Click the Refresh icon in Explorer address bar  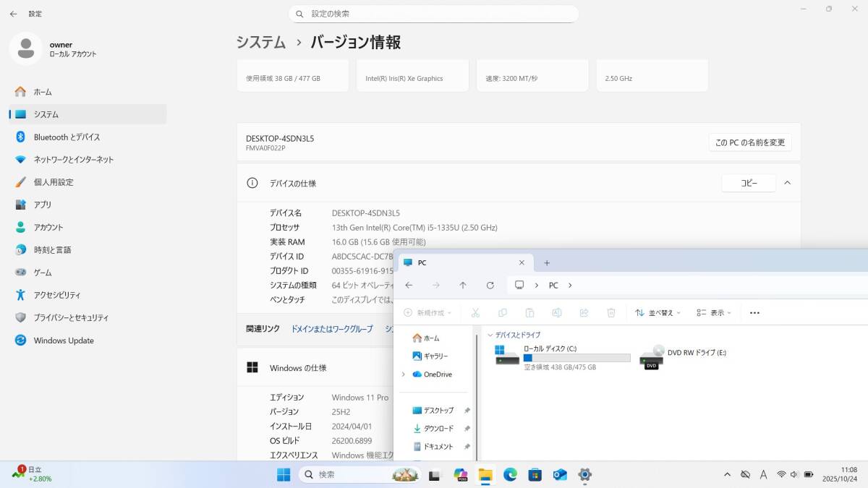point(490,285)
